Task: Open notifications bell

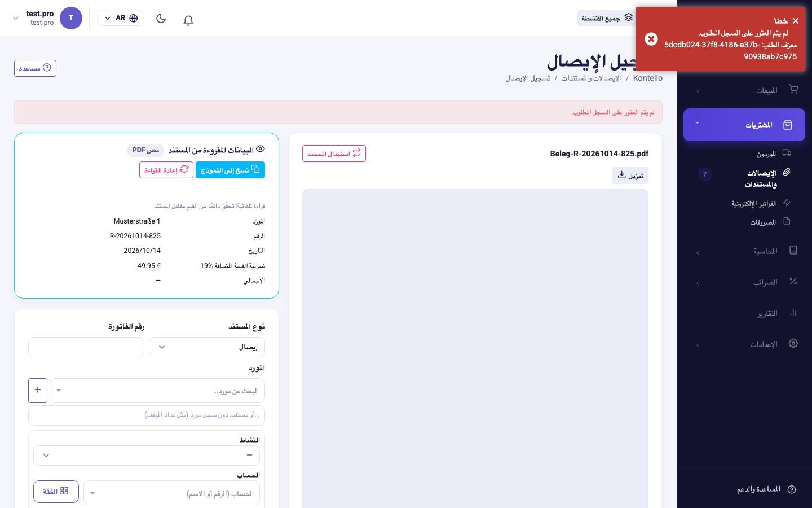Action: click(x=189, y=20)
